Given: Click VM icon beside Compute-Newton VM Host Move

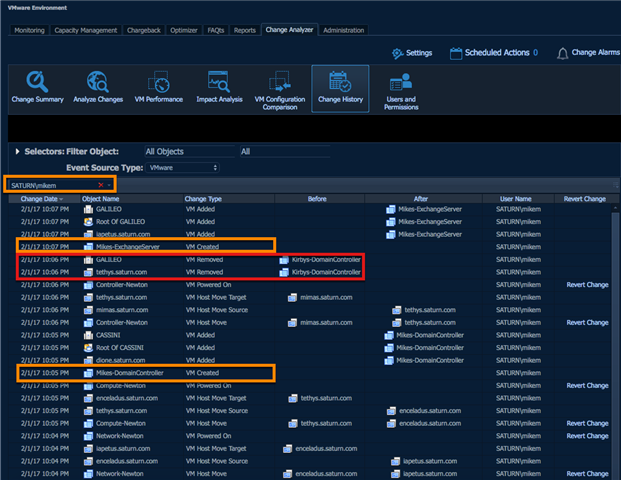Looking at the screenshot, I should click(x=88, y=423).
